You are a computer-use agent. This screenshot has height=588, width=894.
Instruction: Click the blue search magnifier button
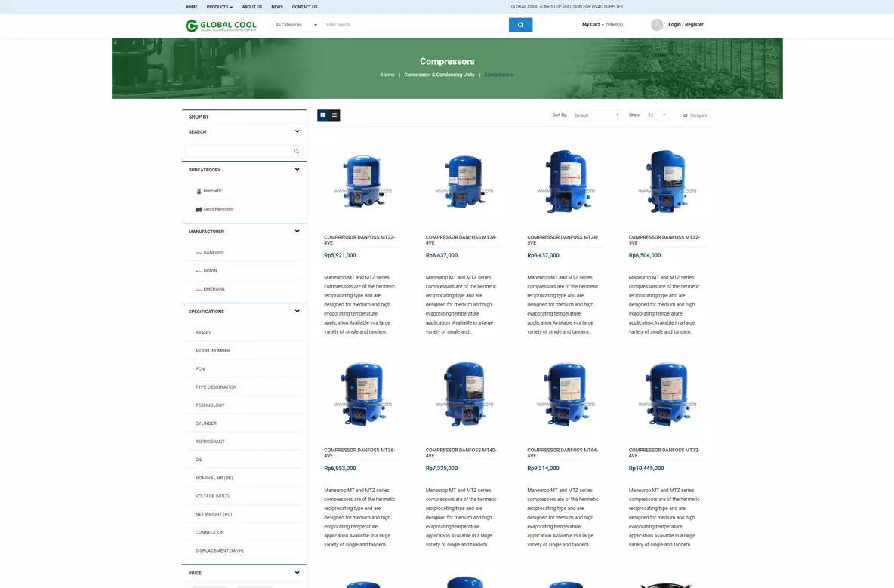(520, 25)
